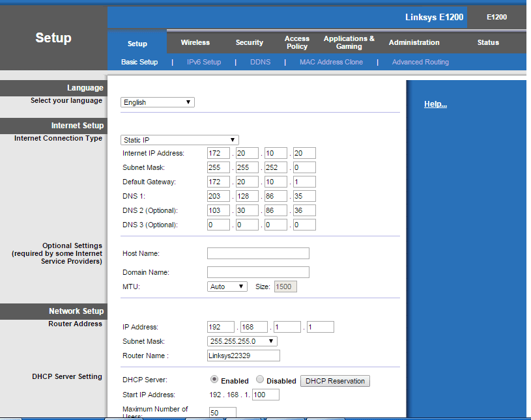The width and height of the screenshot is (531, 420).
Task: Go to the DDNS sub-tab
Action: (260, 62)
